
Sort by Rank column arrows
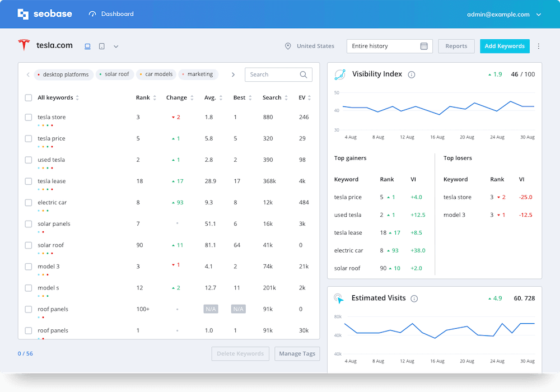pos(155,98)
